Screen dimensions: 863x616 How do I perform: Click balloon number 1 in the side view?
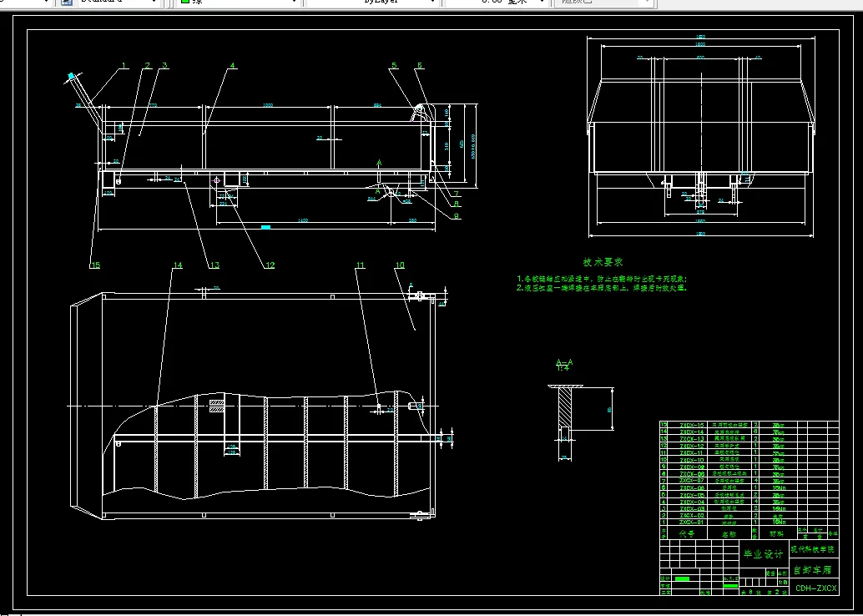tap(124, 65)
